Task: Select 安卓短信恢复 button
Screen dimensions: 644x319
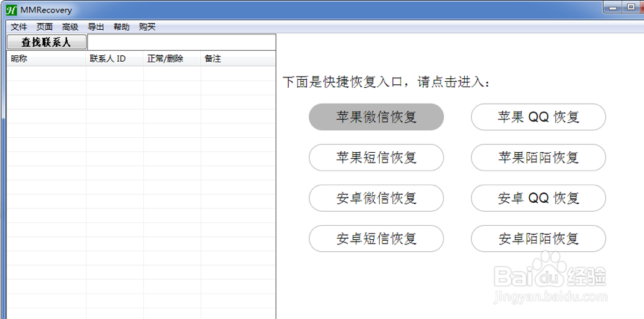Action: pyautogui.click(x=376, y=239)
